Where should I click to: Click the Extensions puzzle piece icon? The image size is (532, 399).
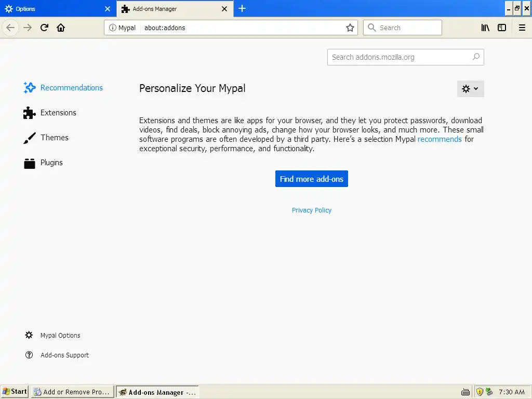30,113
